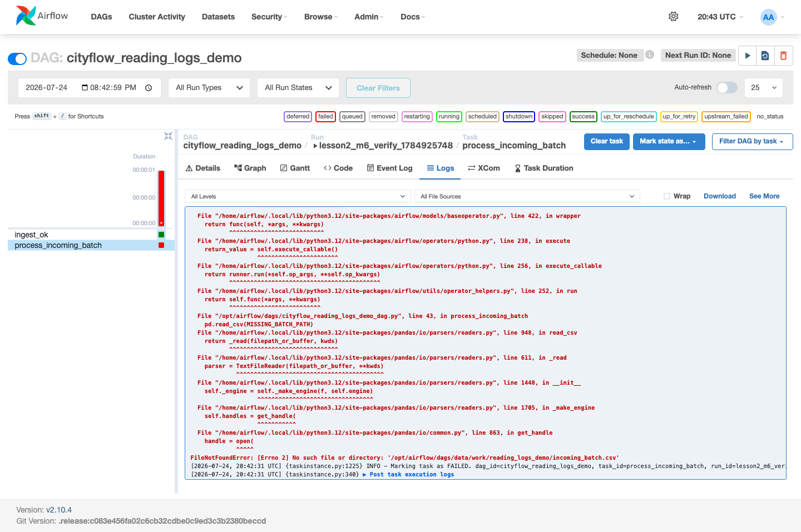The image size is (801, 532).
Task: Click the lesson2_m6_verify run breadcrumb
Action: point(383,145)
